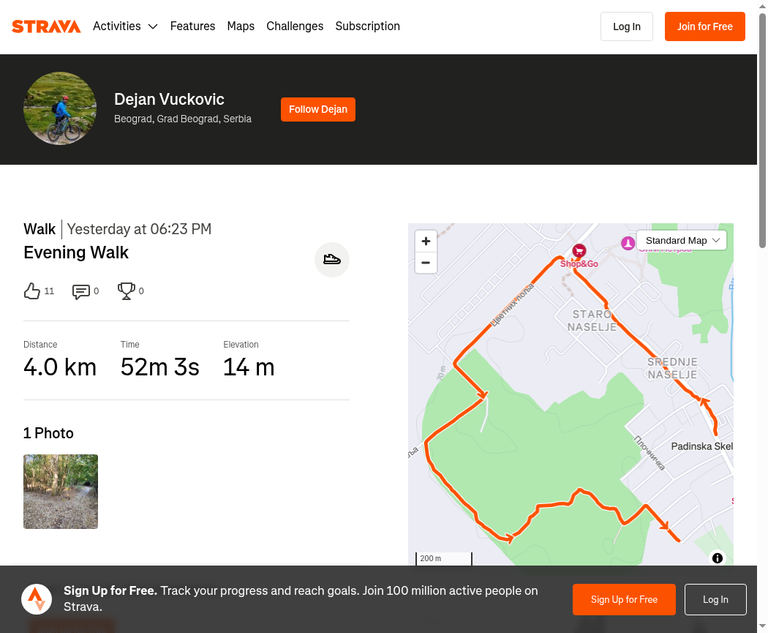Give kudos with the thumbs-up icon
The width and height of the screenshot is (768, 633).
(x=32, y=291)
